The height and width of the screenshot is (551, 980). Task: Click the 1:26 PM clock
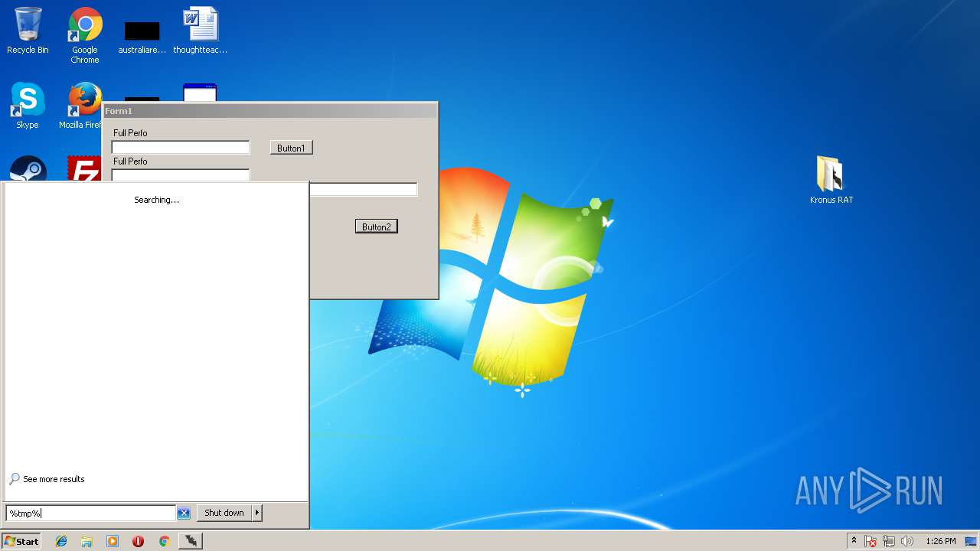click(x=940, y=541)
